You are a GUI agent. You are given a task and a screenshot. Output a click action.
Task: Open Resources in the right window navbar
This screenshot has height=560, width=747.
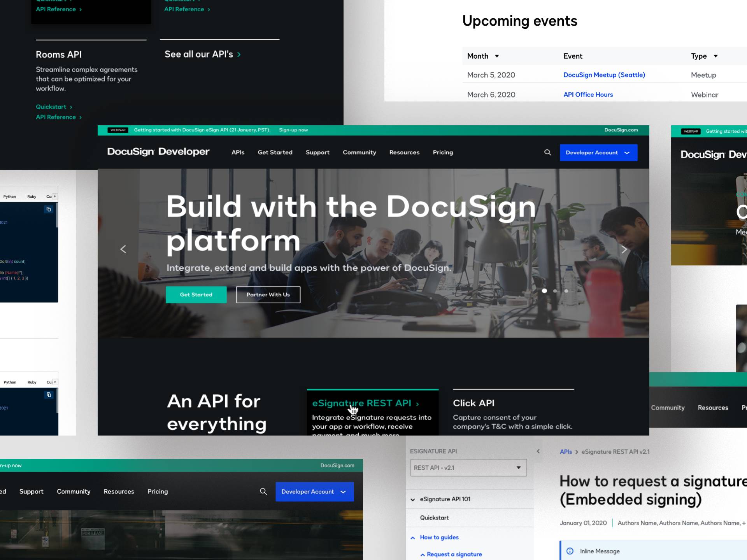(713, 408)
